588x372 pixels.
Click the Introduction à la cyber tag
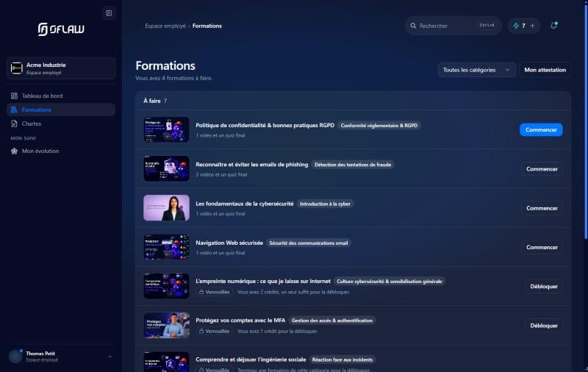(x=325, y=204)
